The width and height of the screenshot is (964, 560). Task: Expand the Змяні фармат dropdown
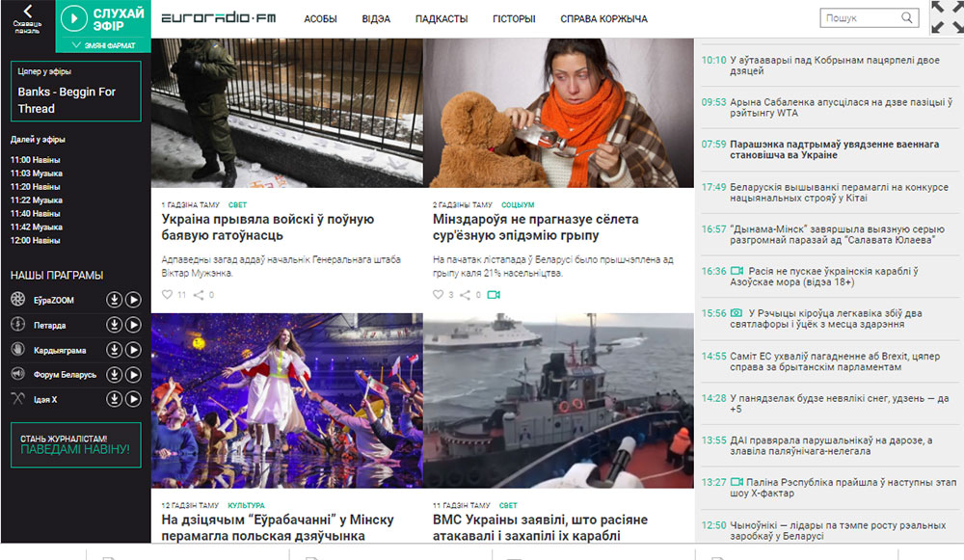click(x=102, y=45)
